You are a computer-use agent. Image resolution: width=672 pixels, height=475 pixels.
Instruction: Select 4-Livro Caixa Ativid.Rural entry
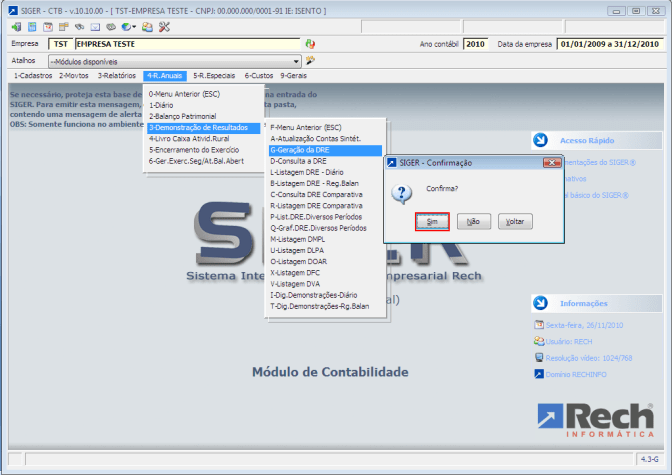[x=204, y=138]
